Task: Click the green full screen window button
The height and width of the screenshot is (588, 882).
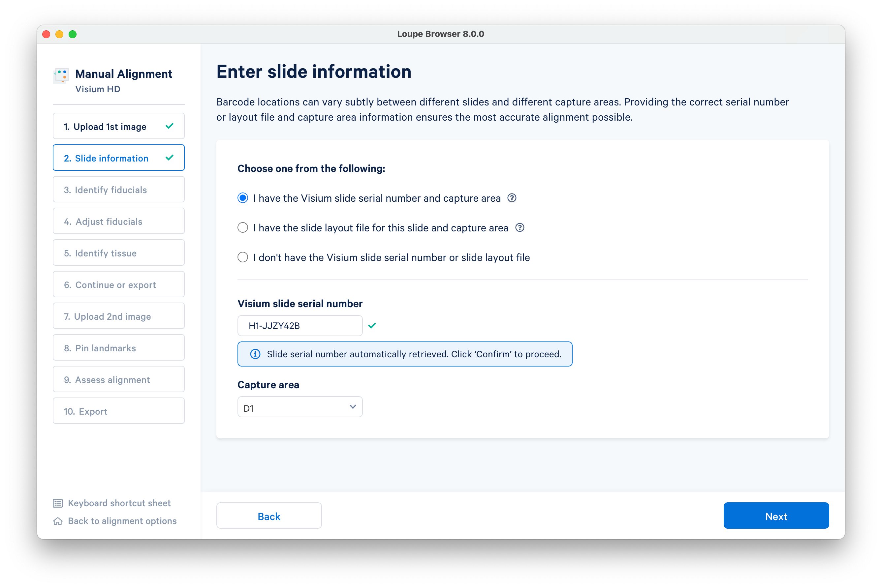Action: pos(73,35)
